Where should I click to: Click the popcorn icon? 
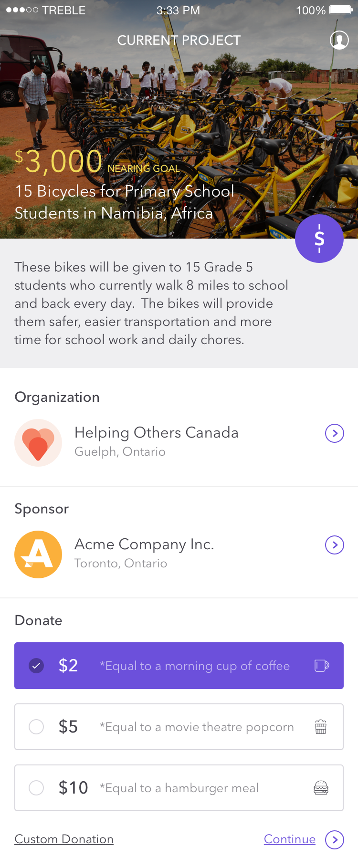pos(321,727)
